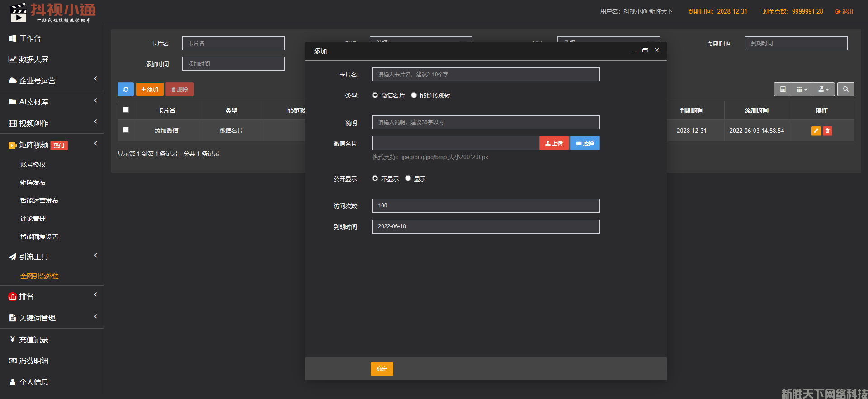Click the search magnifier icon button

tap(845, 89)
